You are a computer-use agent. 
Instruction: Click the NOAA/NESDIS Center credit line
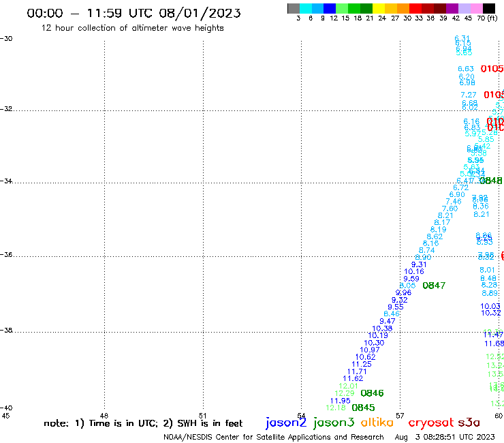274,437
